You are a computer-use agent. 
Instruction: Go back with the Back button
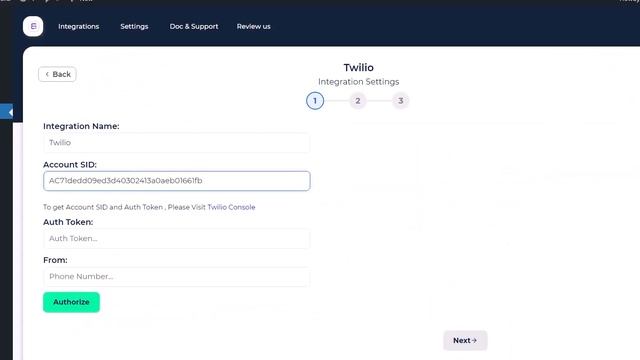click(57, 74)
